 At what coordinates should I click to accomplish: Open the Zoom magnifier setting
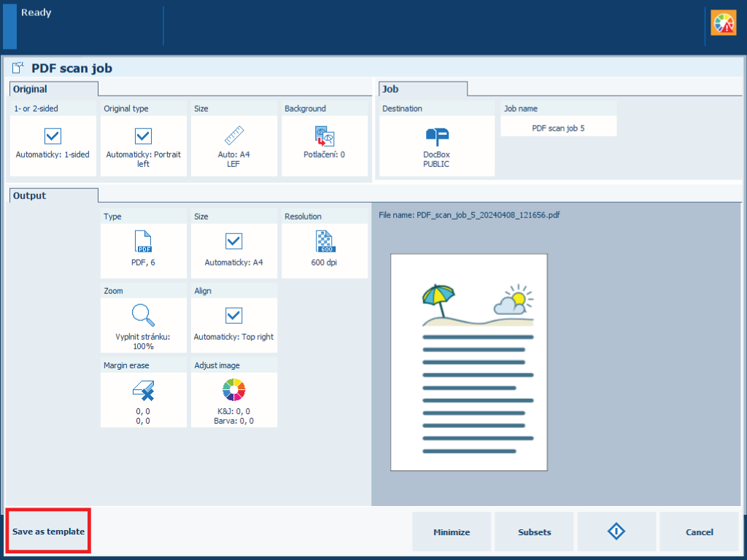(x=143, y=315)
